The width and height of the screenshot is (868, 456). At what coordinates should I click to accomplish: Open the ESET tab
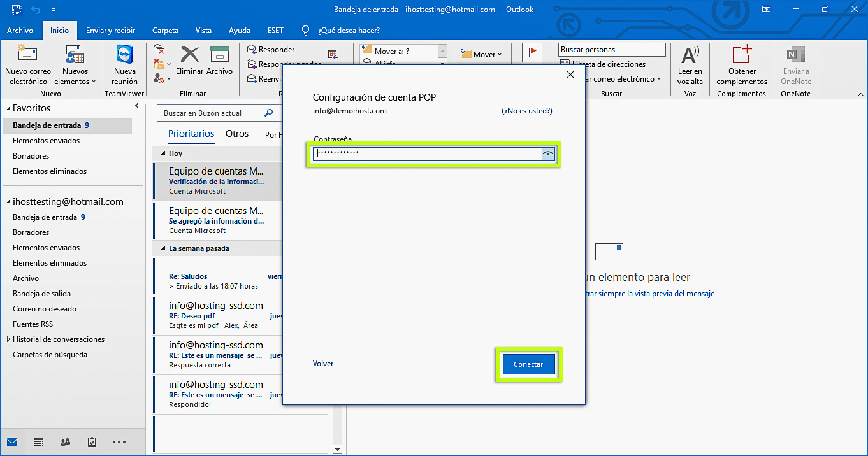(276, 31)
